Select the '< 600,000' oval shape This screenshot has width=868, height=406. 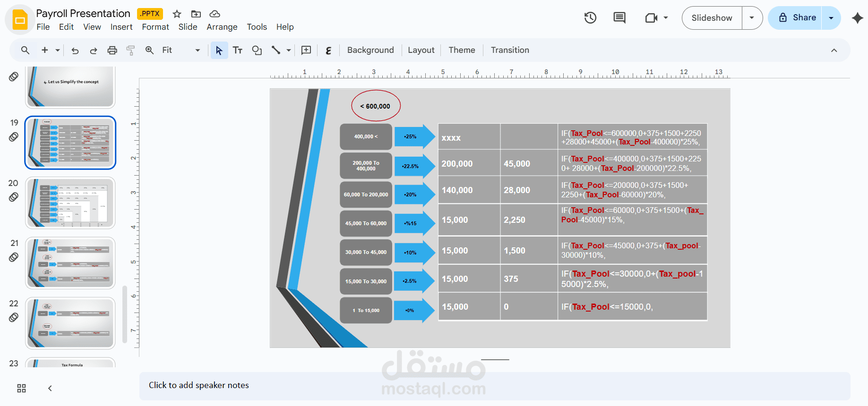(376, 106)
